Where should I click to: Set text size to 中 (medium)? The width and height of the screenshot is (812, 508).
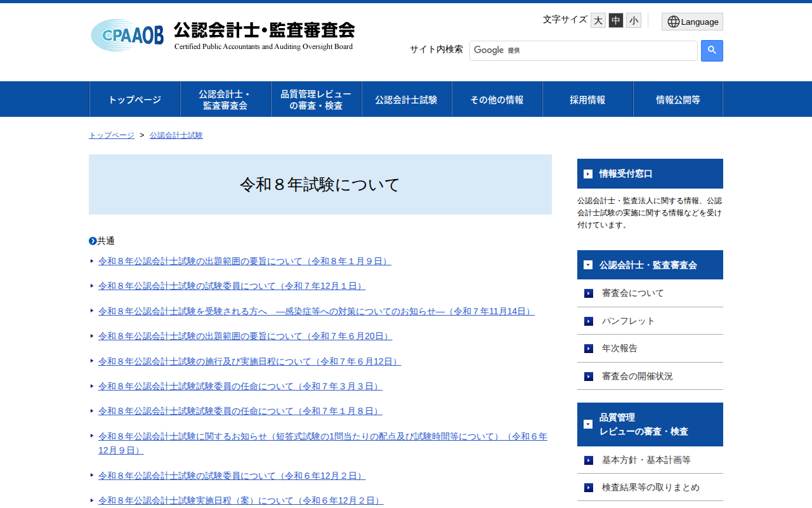click(x=616, y=20)
